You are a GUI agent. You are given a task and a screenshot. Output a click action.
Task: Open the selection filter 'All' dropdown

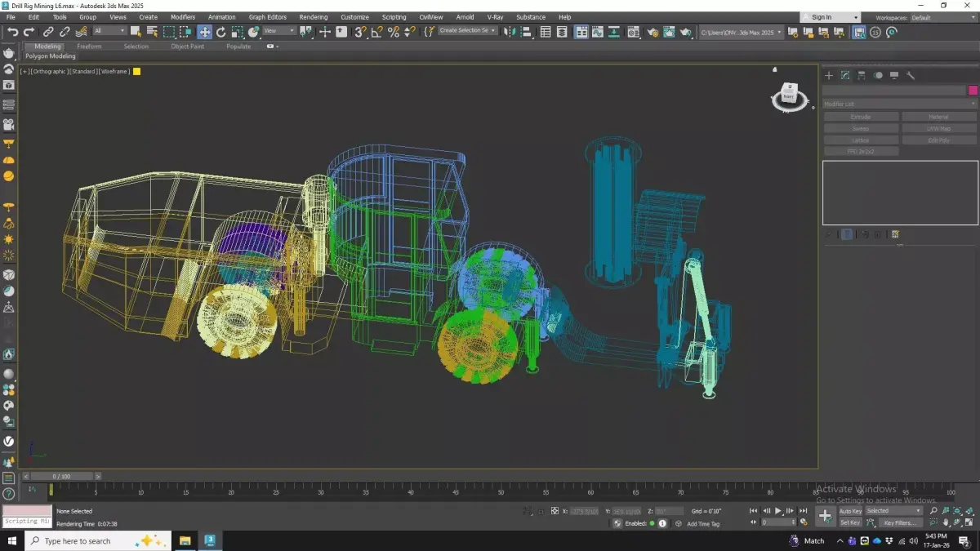(109, 31)
